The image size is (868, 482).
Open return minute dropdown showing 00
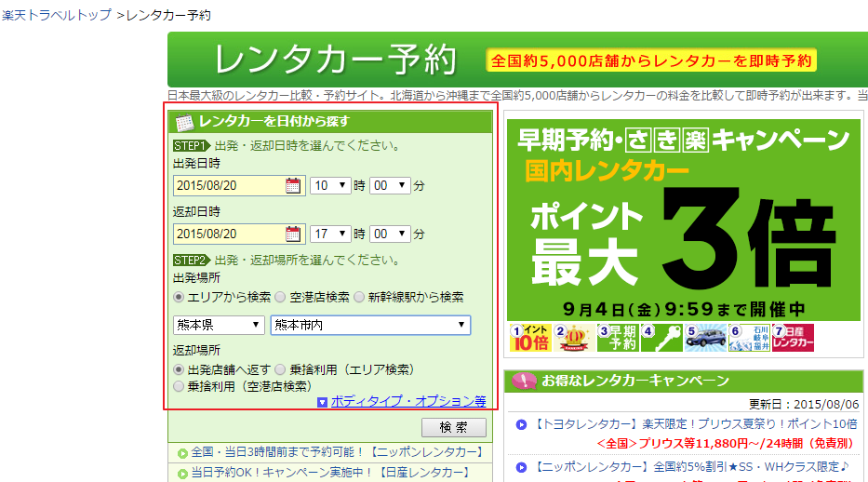coord(390,234)
